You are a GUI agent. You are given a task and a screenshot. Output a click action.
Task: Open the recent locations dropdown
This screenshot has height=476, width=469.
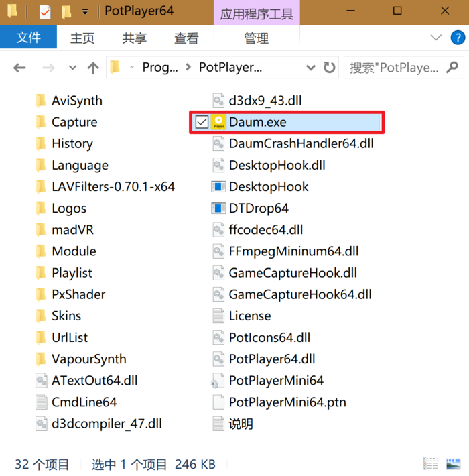72,68
